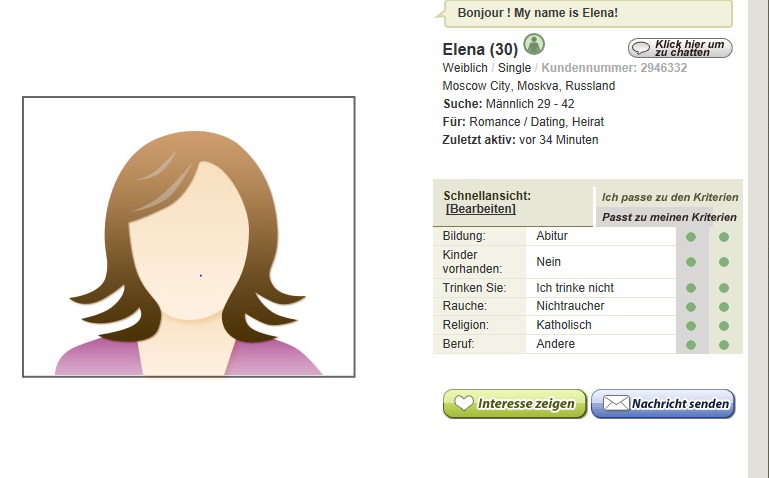Click Elena's profile avatar picture
Image resolution: width=769 pixels, height=478 pixels.
click(189, 237)
